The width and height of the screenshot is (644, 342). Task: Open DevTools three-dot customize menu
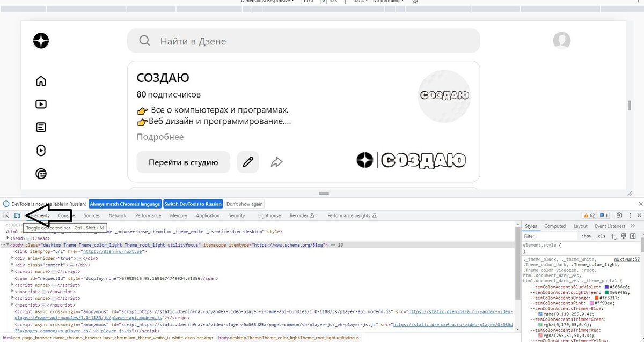coord(630,215)
